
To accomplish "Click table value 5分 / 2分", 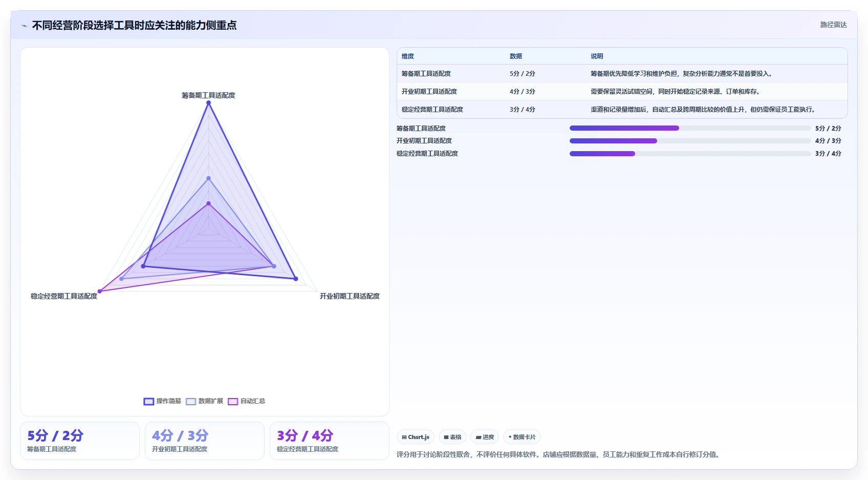I will point(523,74).
